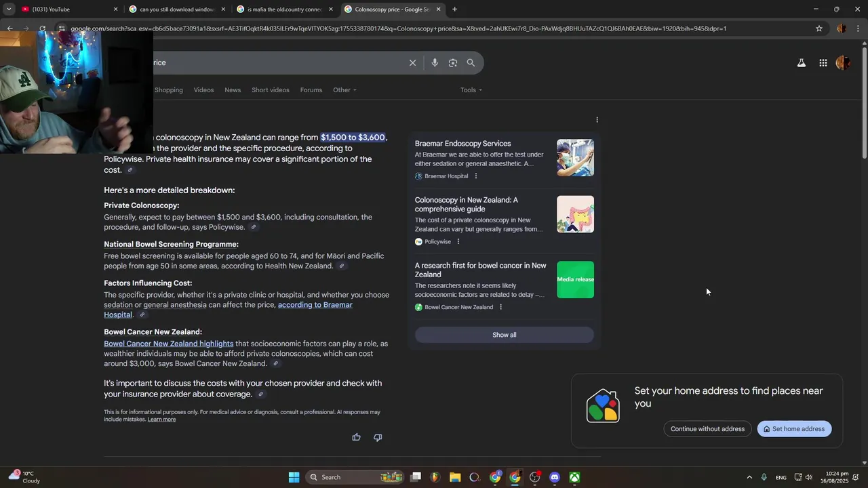Expand the Other search filter dropdown
Screen dimensions: 868x488
point(344,90)
